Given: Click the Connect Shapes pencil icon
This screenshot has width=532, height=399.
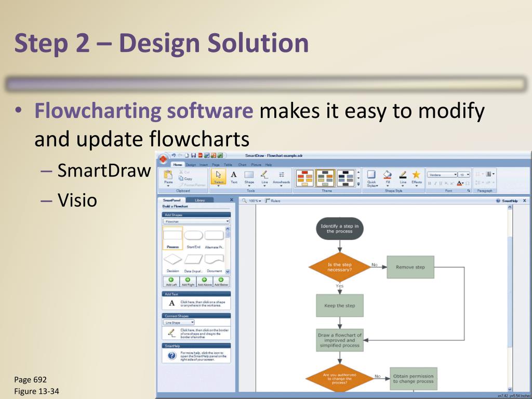Looking at the screenshot, I should tap(171, 333).
